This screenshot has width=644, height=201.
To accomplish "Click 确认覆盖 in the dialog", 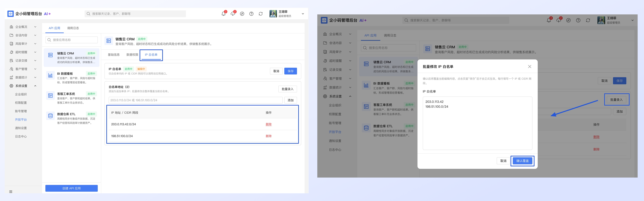I will coord(523,161).
